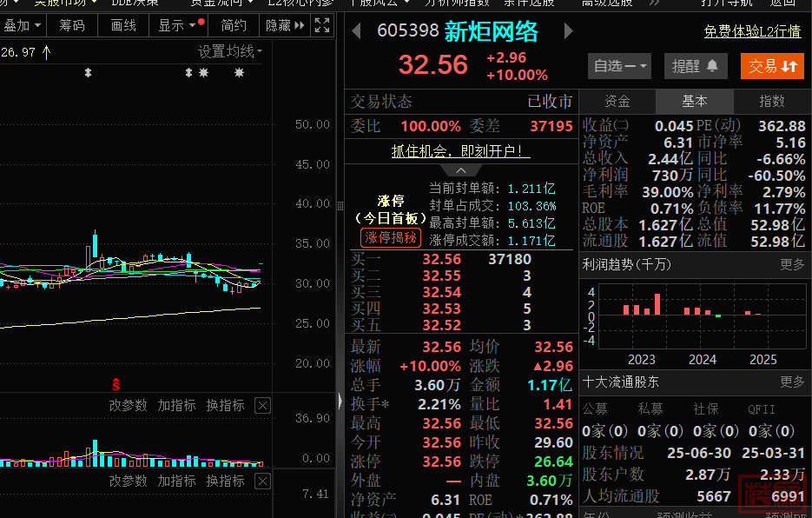Click the rightmost star event marker on the chart
The width and height of the screenshot is (812, 518).
point(239,73)
